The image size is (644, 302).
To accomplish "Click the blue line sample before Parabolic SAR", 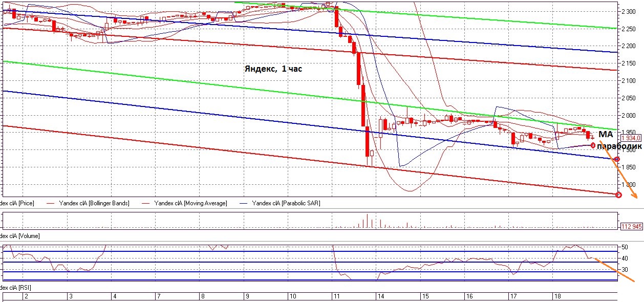I will pos(243,203).
